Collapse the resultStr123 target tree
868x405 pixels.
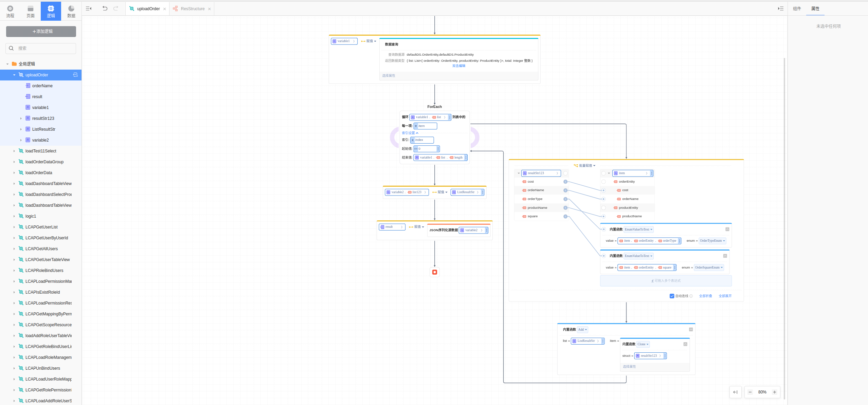(519, 173)
